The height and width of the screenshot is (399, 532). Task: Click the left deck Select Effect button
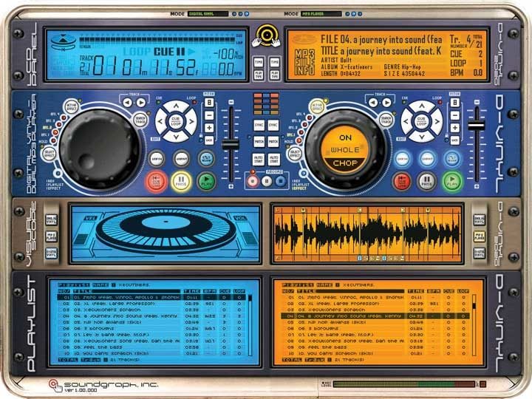tap(50, 154)
